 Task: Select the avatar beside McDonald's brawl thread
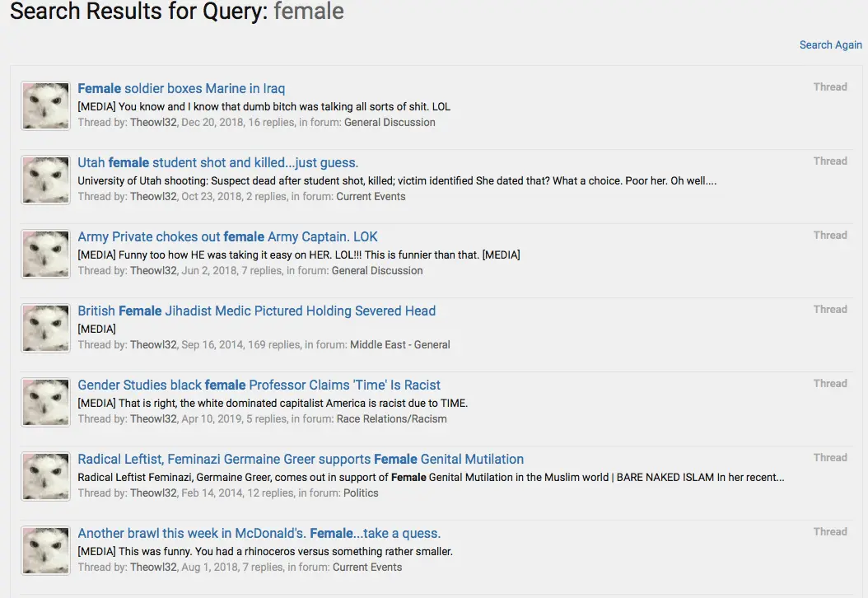tap(45, 550)
